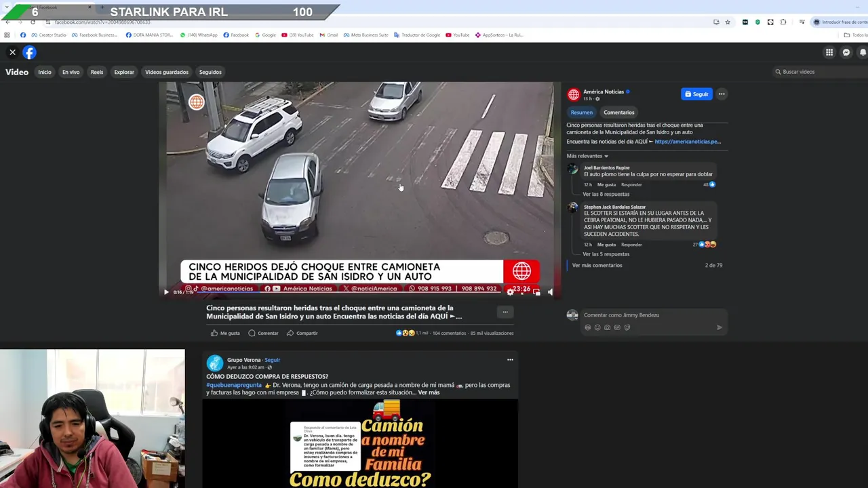Reply to Stephen Jack Bardales Salazar's comment
Viewport: 868px width, 488px height.
click(x=631, y=245)
